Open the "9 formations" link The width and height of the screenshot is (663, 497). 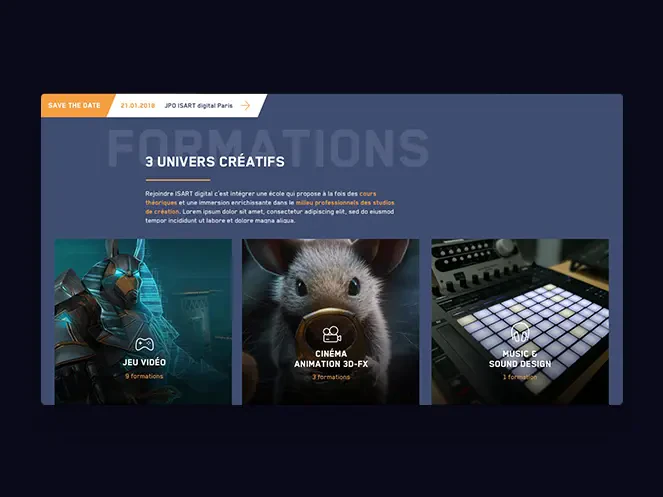[x=144, y=377]
